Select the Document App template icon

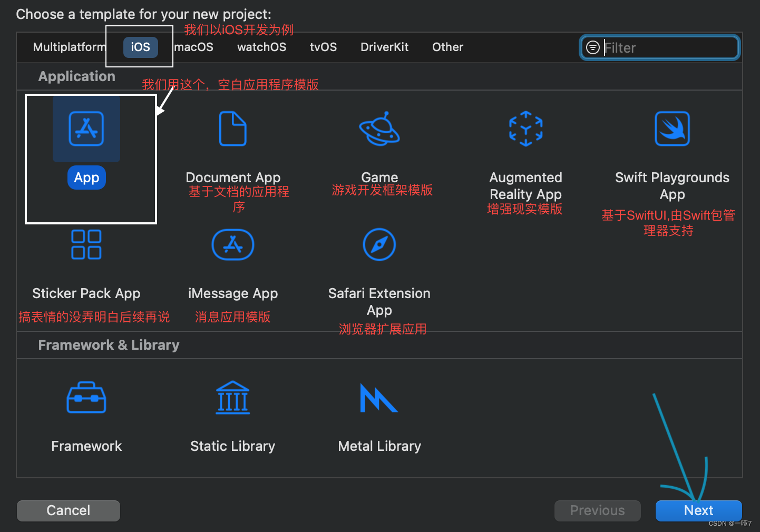pos(233,129)
